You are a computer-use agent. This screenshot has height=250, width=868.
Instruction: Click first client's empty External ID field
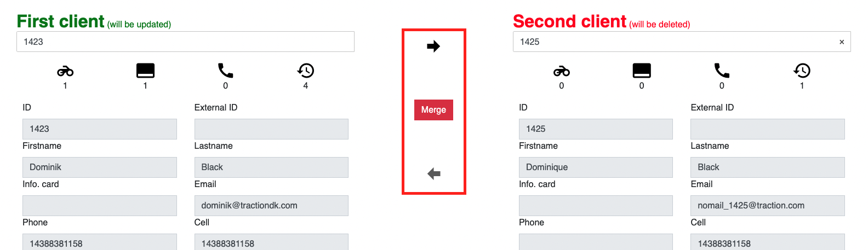click(271, 129)
